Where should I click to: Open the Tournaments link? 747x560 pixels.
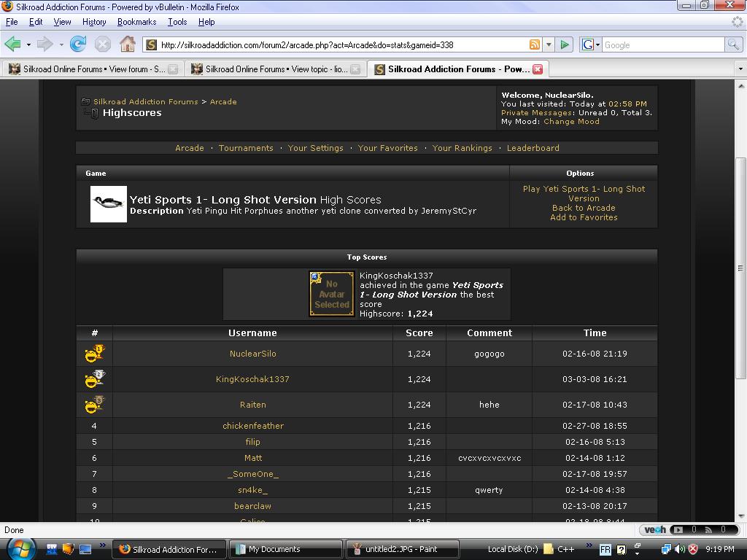point(246,148)
